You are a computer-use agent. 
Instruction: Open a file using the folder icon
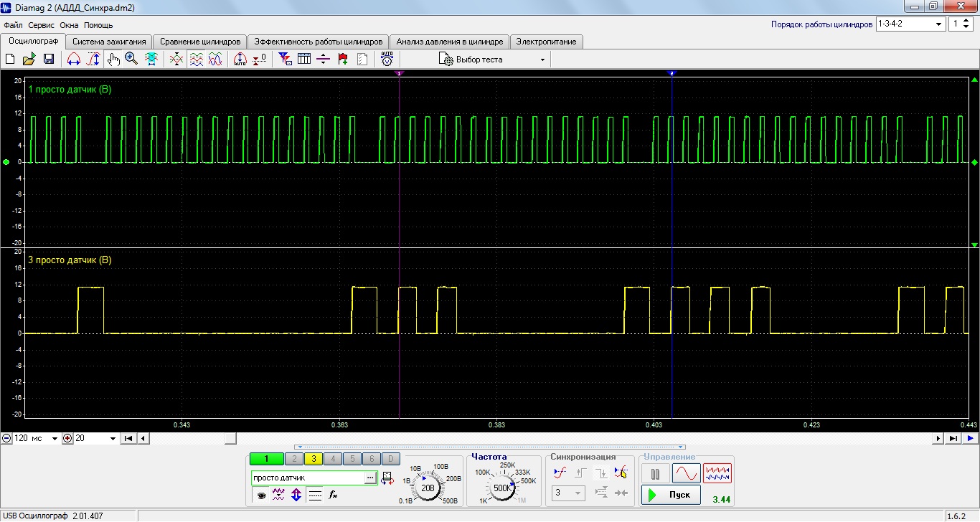click(29, 60)
